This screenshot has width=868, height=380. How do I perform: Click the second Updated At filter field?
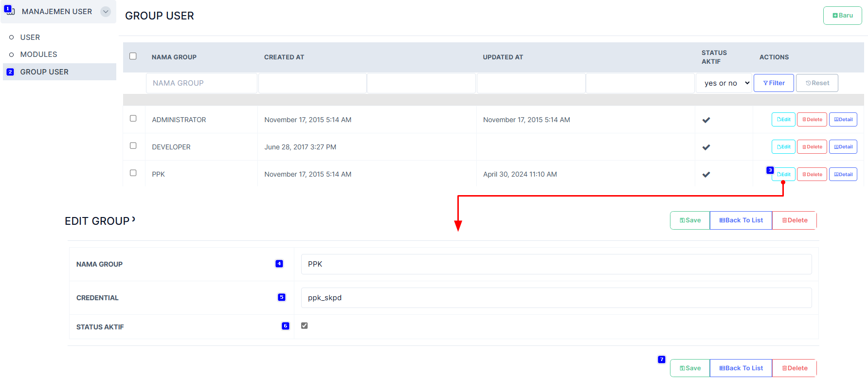click(640, 83)
